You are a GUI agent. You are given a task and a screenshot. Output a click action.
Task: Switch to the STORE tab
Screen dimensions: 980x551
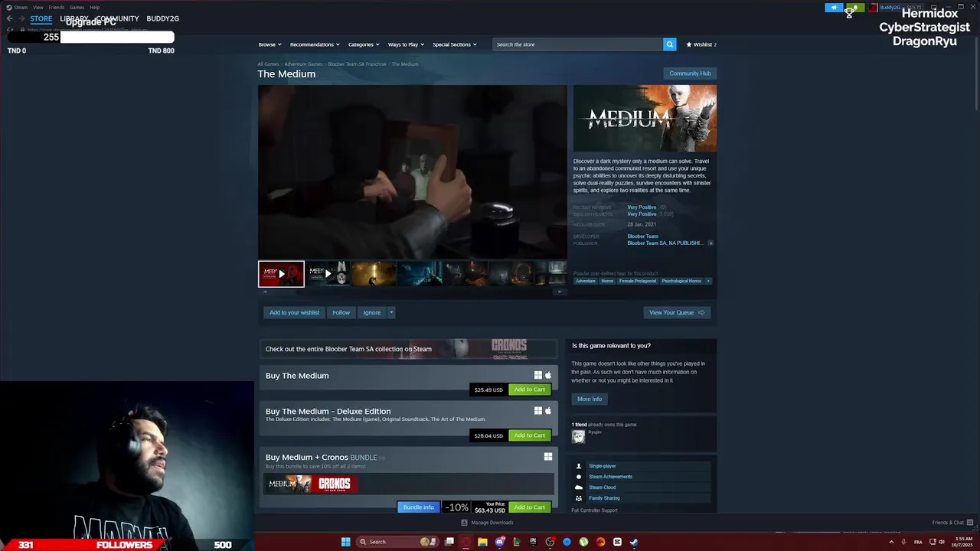41,18
